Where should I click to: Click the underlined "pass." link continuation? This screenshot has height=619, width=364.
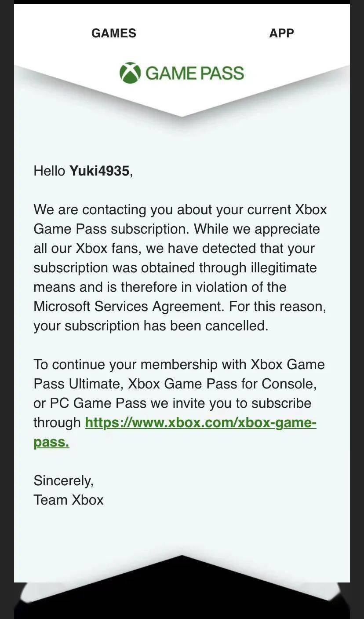coord(51,442)
